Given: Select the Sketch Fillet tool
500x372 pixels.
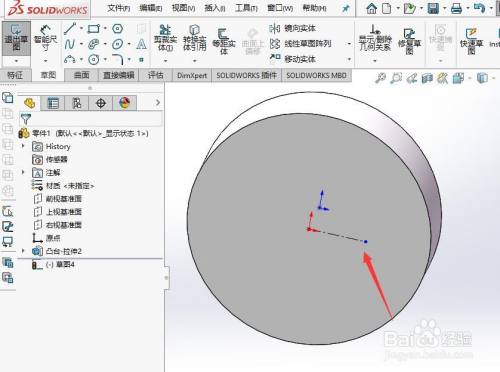Looking at the screenshot, I should click(x=118, y=59).
